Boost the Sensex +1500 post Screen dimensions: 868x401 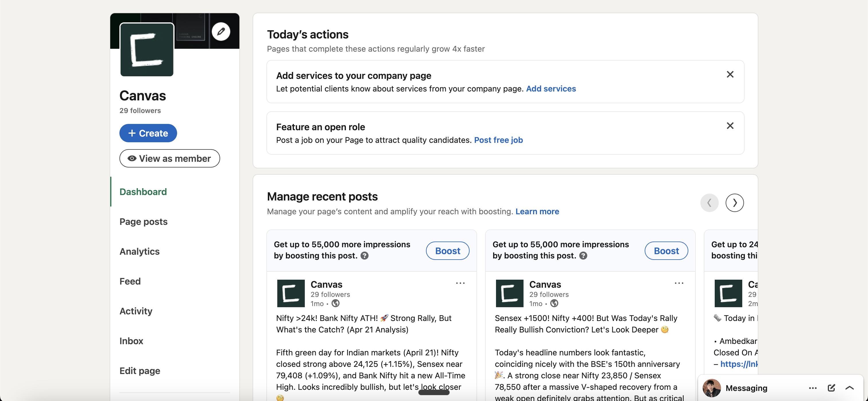pos(666,250)
